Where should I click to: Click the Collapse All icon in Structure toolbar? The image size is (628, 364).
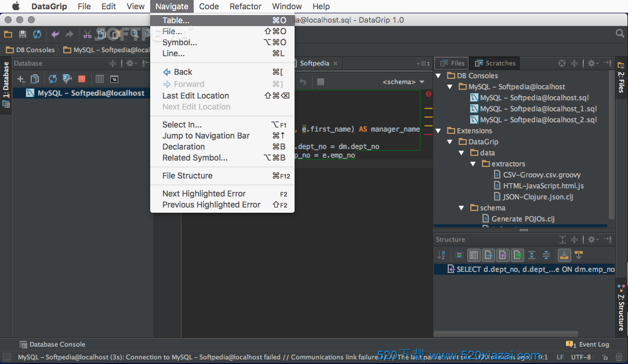[546, 254]
